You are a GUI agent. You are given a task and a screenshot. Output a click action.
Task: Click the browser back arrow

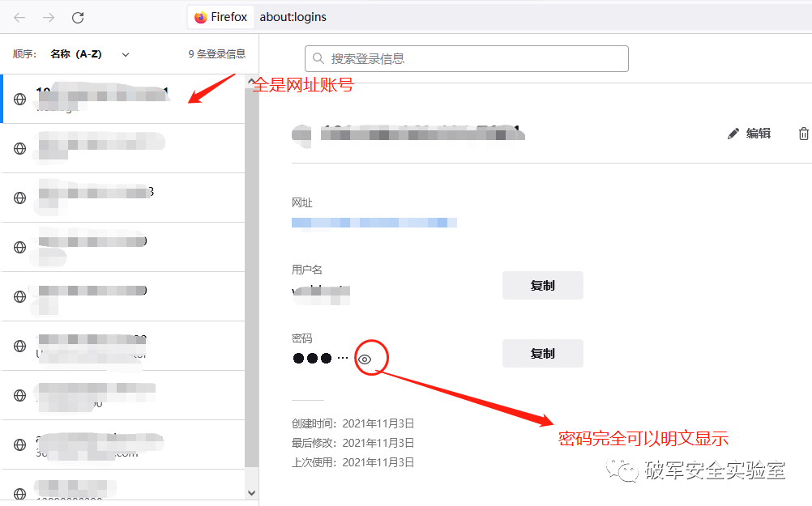coord(19,18)
